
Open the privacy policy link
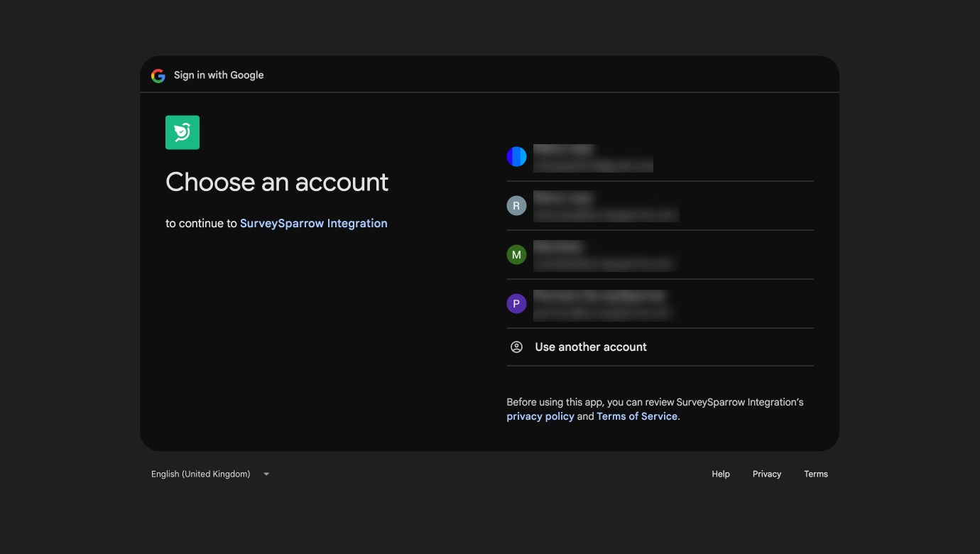540,416
